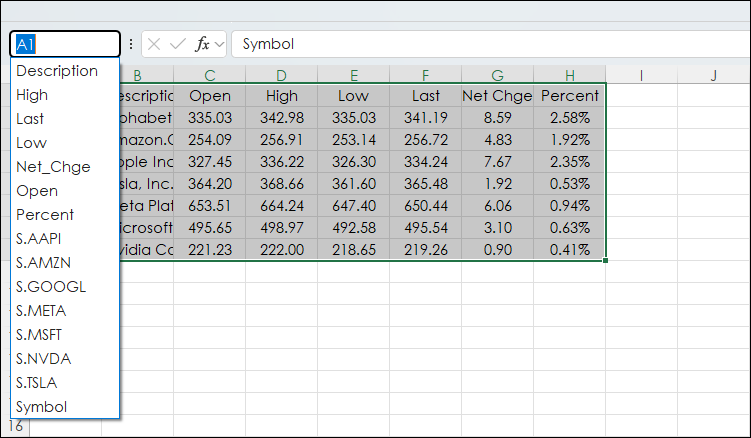The width and height of the screenshot is (751, 438).
Task: Select column F header
Action: pos(426,75)
